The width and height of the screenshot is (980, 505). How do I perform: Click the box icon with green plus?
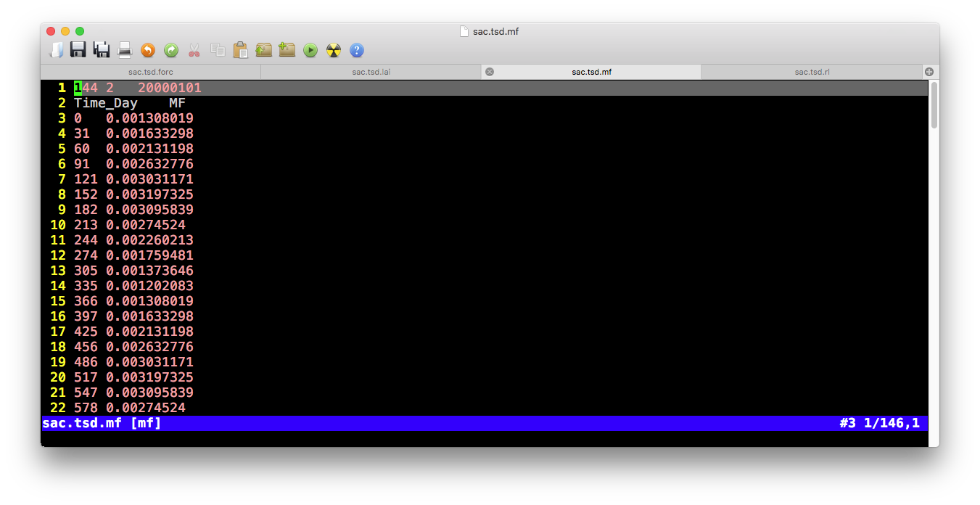287,50
